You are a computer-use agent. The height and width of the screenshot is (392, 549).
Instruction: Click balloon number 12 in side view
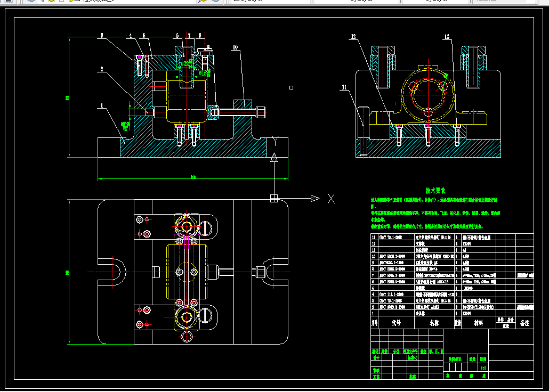(353, 36)
